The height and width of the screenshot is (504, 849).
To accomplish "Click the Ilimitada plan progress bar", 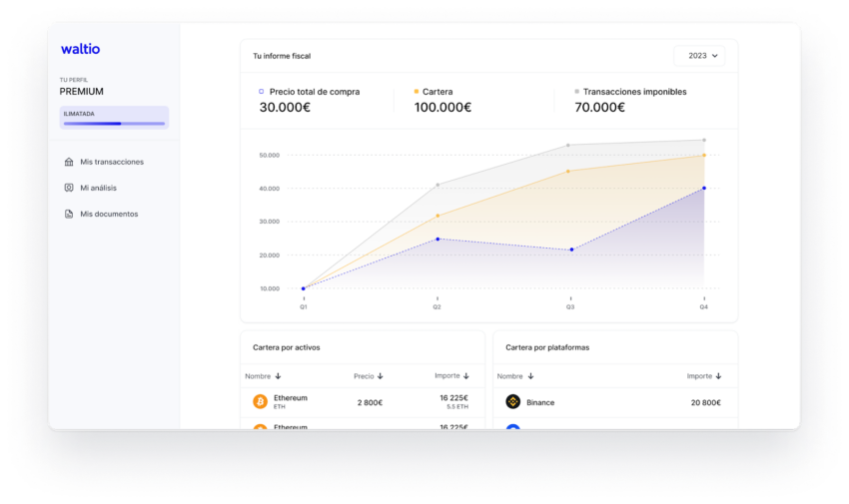I will (114, 124).
